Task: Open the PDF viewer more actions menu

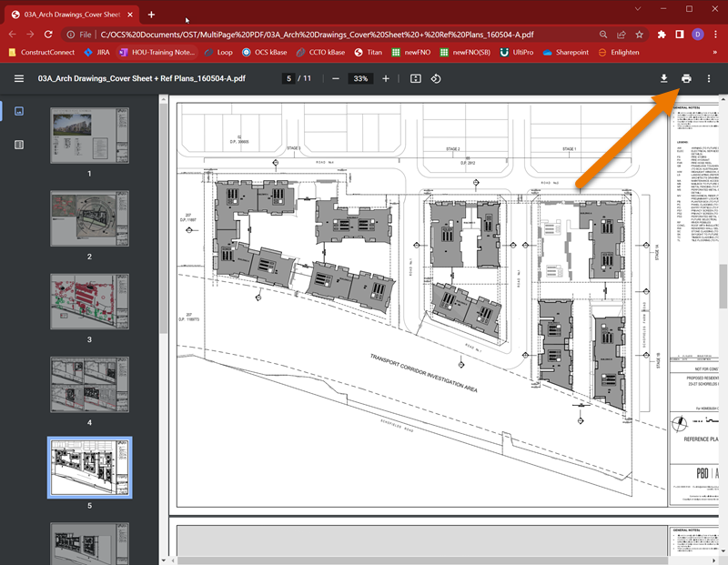Action: click(x=709, y=78)
